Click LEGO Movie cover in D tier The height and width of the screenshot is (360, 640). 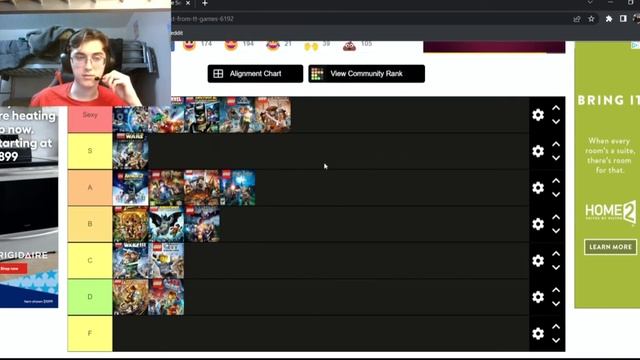coord(166,297)
